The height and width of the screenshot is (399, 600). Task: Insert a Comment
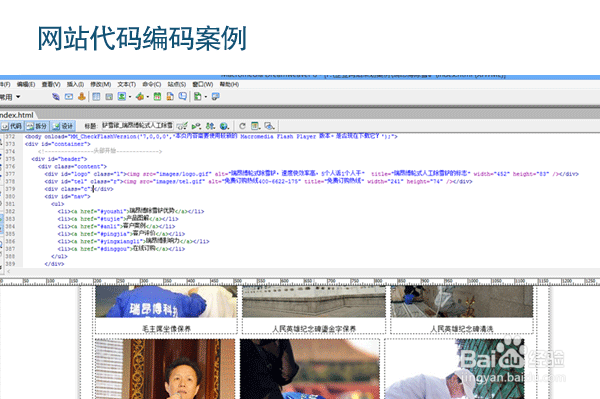pyautogui.click(x=183, y=97)
